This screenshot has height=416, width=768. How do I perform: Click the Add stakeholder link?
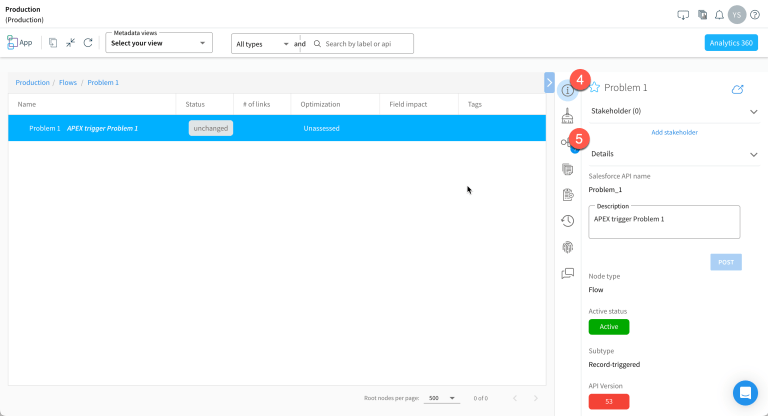tap(674, 132)
